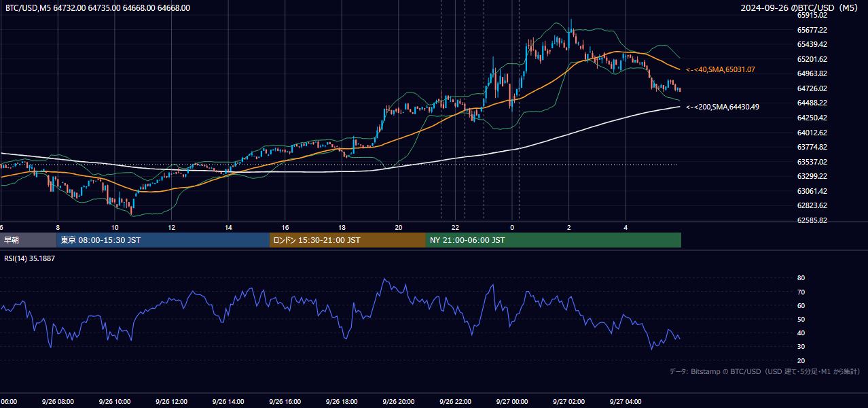This screenshot has height=408, width=868.
Task: Click the 9/26 16:00 bottom time label
Action: (x=285, y=402)
